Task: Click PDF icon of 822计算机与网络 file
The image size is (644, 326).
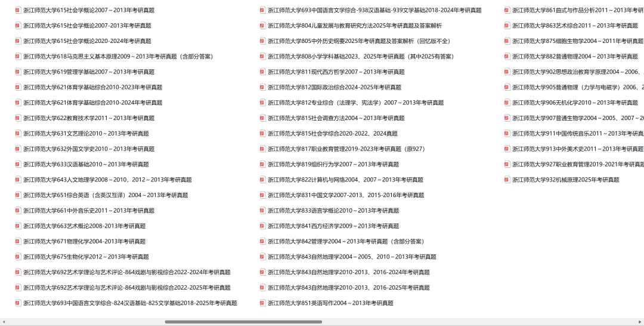Action: 263,180
